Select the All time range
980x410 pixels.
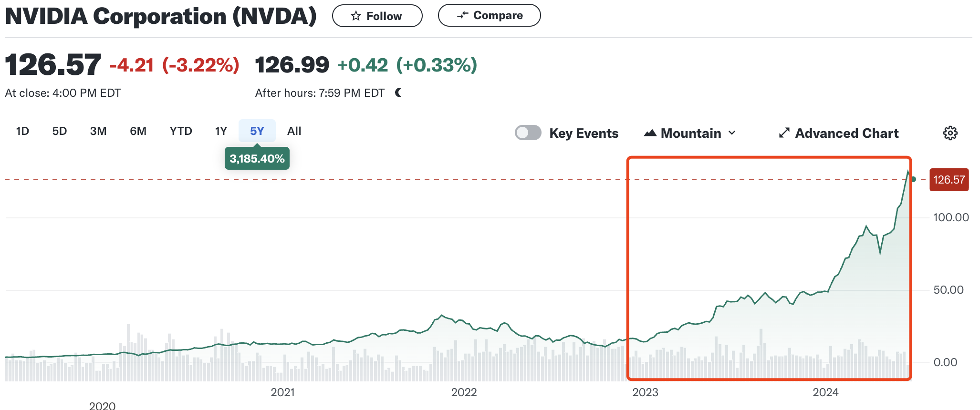(294, 131)
